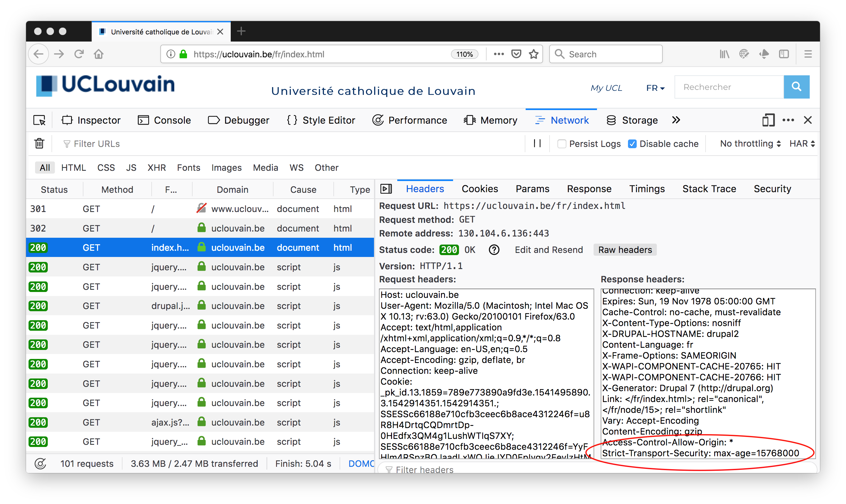Open the Style Editor panel

coord(321,120)
